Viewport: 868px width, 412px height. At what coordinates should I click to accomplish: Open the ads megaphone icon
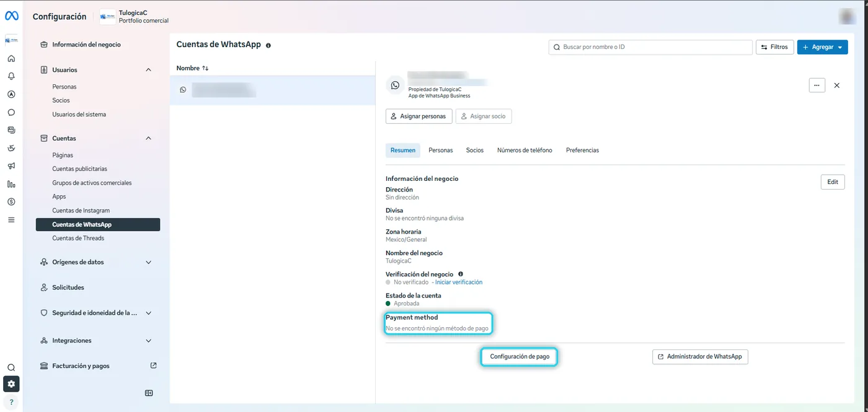coord(11,166)
